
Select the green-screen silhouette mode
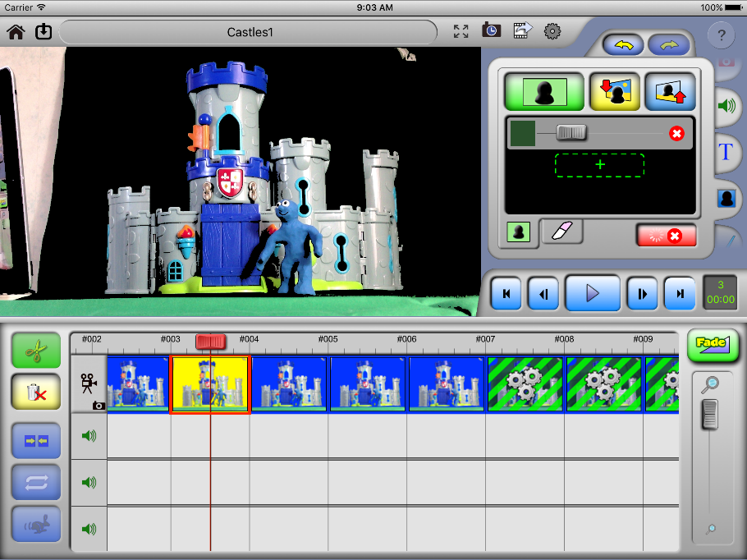click(543, 92)
